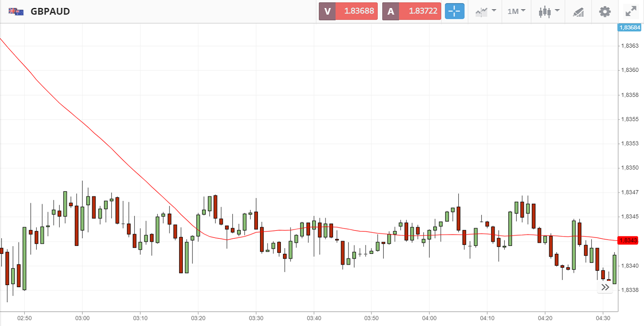The height and width of the screenshot is (326, 644).
Task: Expand the 1M timeframe dropdown
Action: coord(516,11)
